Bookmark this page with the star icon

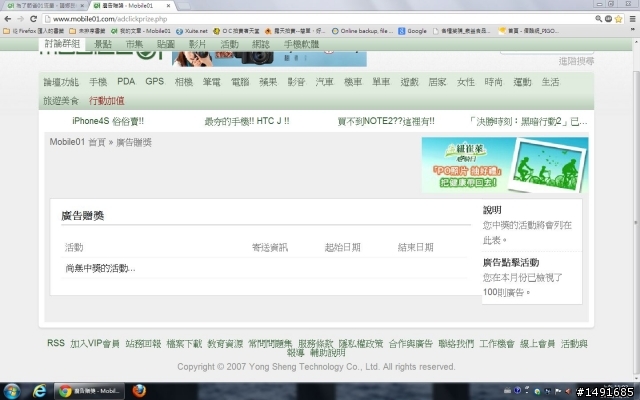[619, 19]
